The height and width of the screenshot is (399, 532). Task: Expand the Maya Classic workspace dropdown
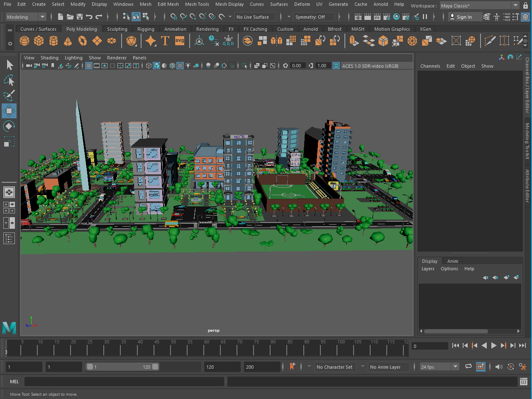(515, 6)
